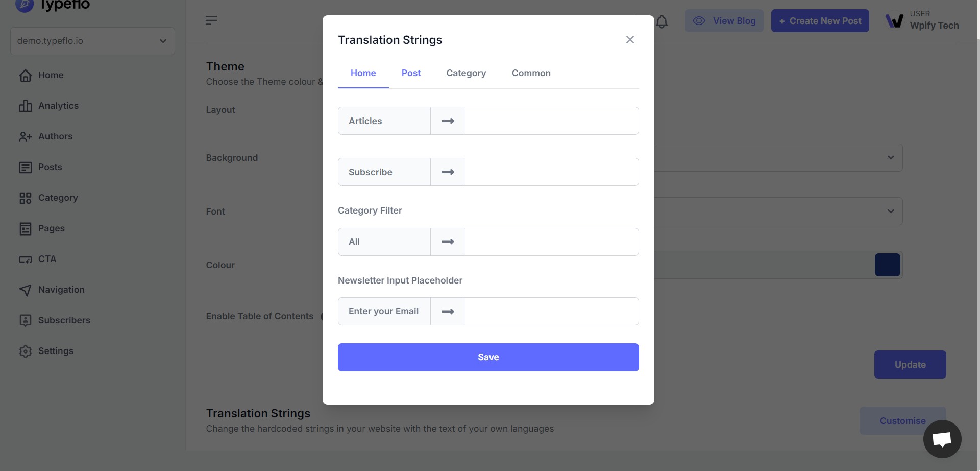Expand the Background dropdown chevron
Screen dimensions: 980x471
891,157
